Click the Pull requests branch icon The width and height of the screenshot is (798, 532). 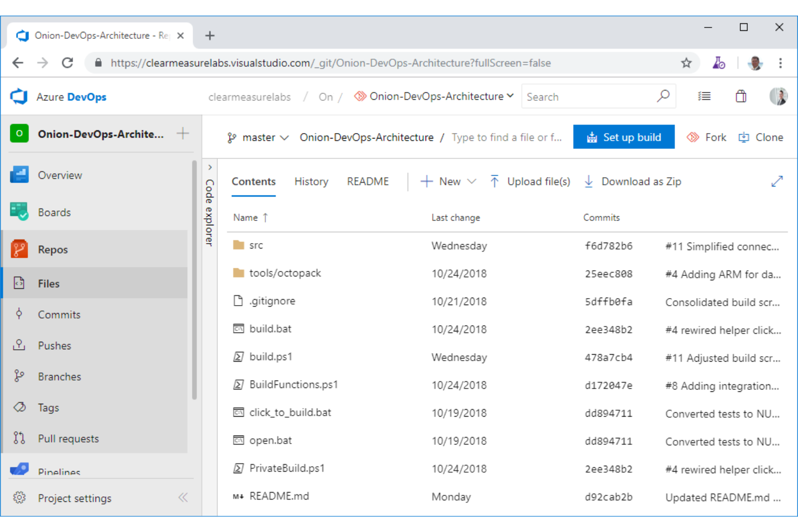pos(19,438)
